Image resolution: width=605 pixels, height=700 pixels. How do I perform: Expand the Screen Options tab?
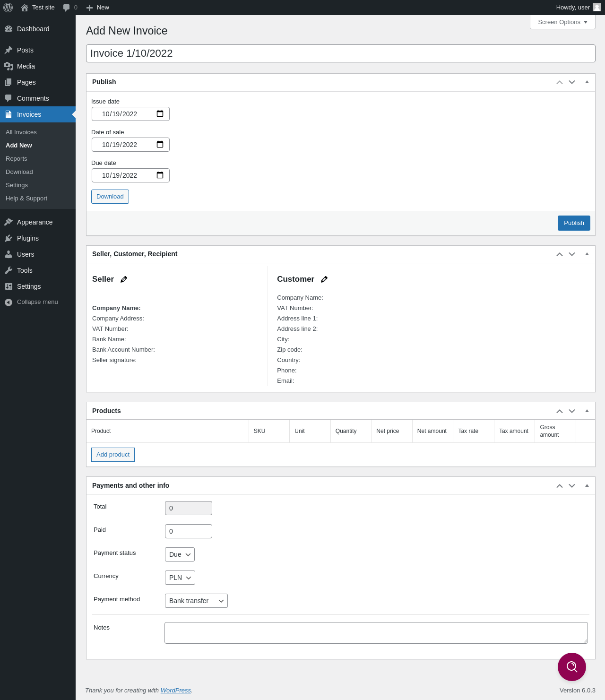[562, 22]
